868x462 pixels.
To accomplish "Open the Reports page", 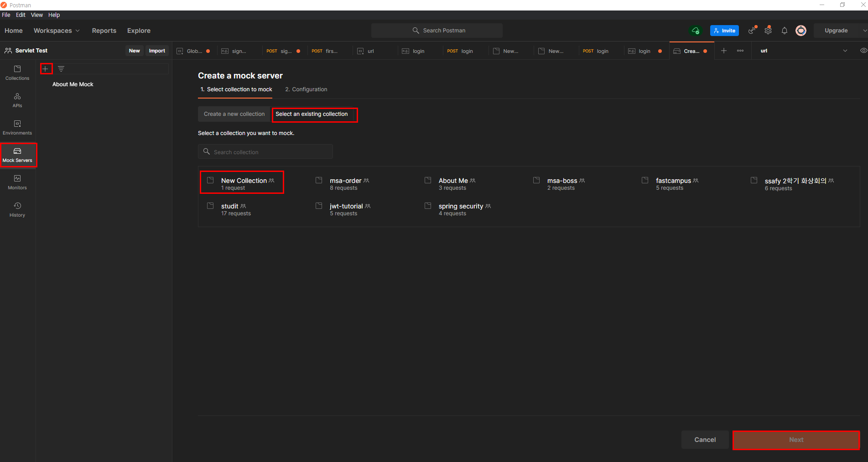I will coord(104,31).
